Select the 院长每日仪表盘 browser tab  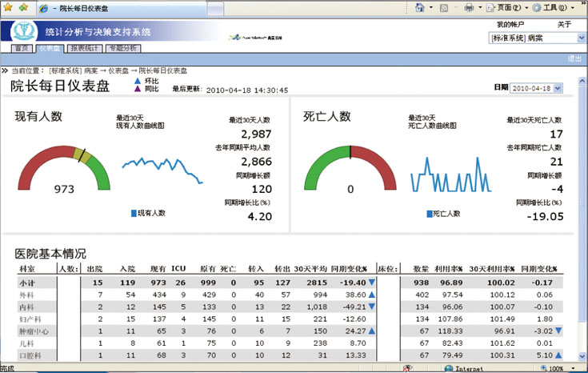pyautogui.click(x=122, y=8)
